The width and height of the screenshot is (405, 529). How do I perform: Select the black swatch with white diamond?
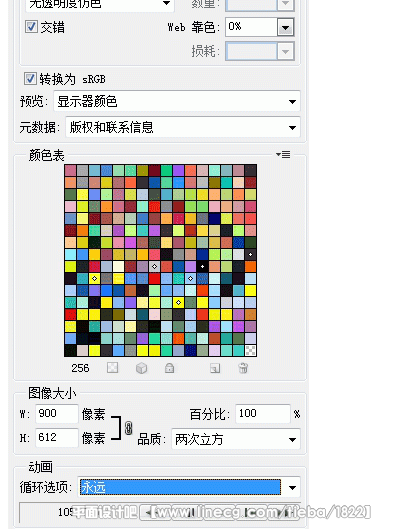202,267
